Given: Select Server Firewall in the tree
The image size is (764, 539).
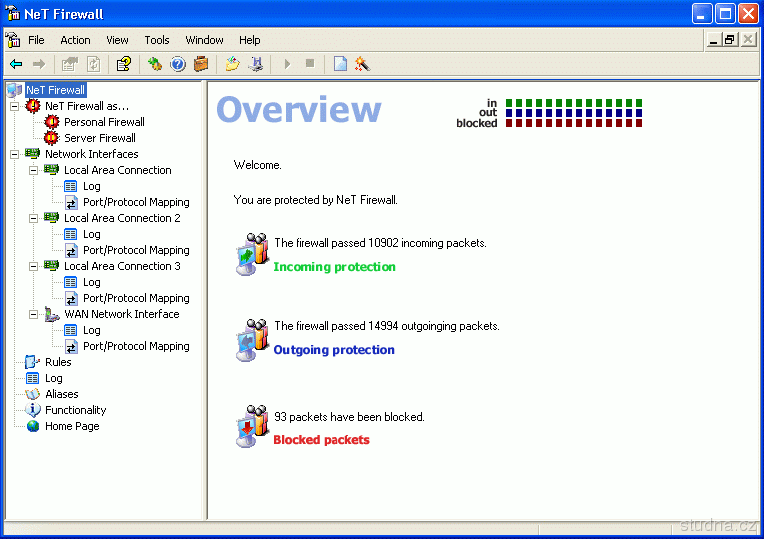Looking at the screenshot, I should point(100,138).
